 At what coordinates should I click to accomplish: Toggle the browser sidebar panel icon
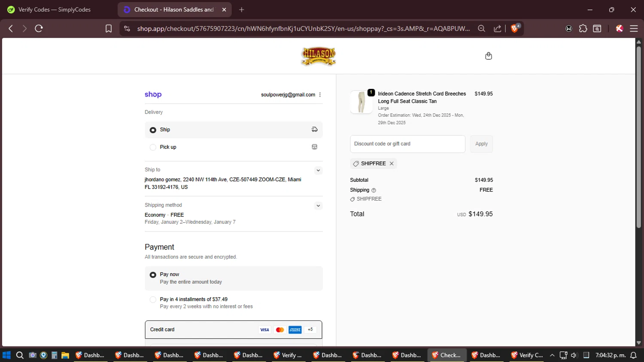coord(597,28)
